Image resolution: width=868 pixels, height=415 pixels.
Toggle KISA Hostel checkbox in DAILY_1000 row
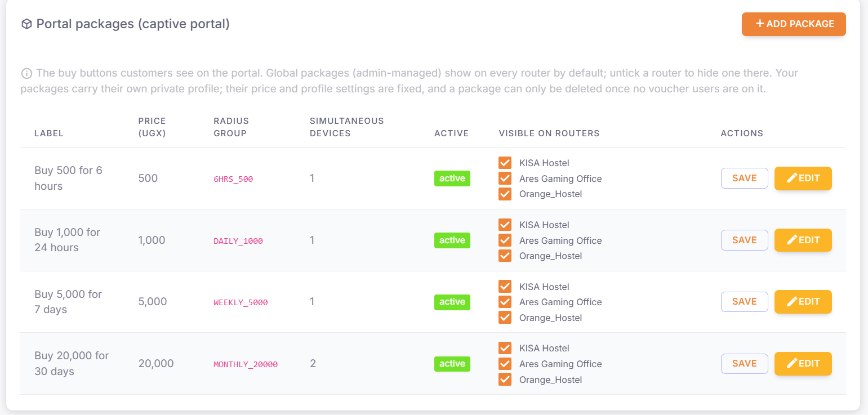(x=505, y=225)
